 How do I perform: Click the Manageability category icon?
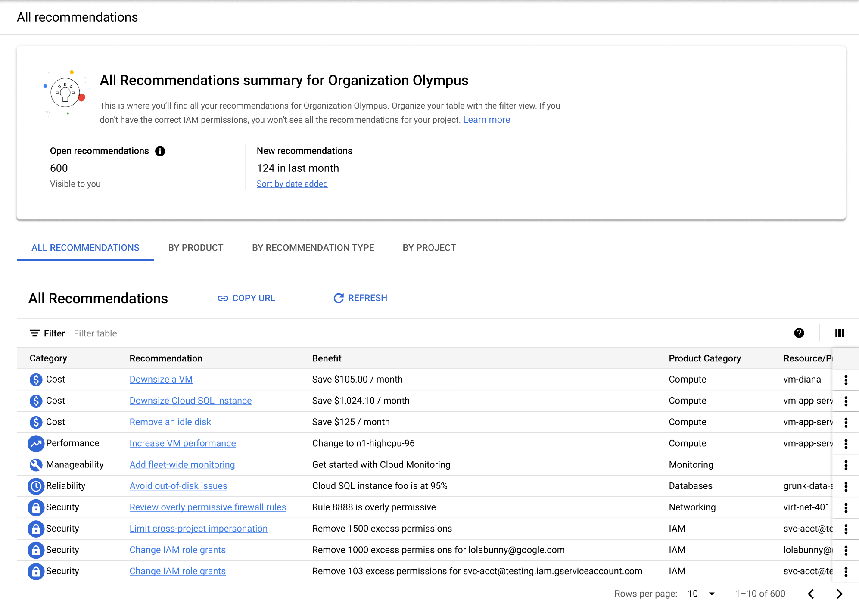tap(34, 465)
